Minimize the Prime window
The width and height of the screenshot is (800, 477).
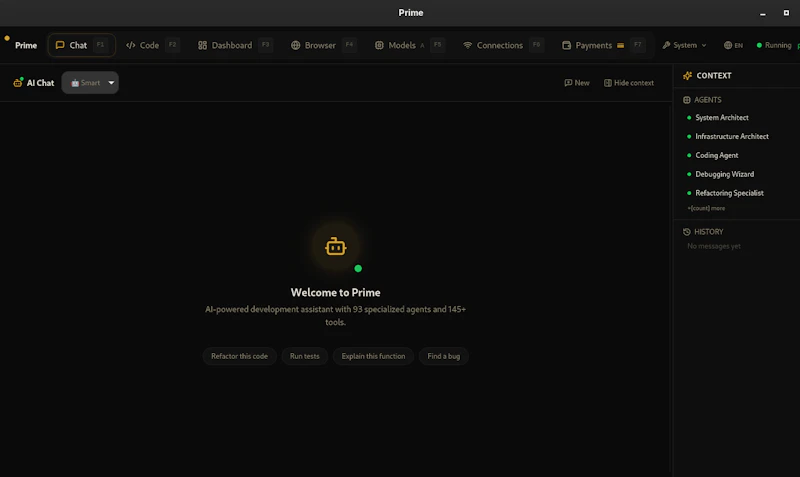point(763,13)
